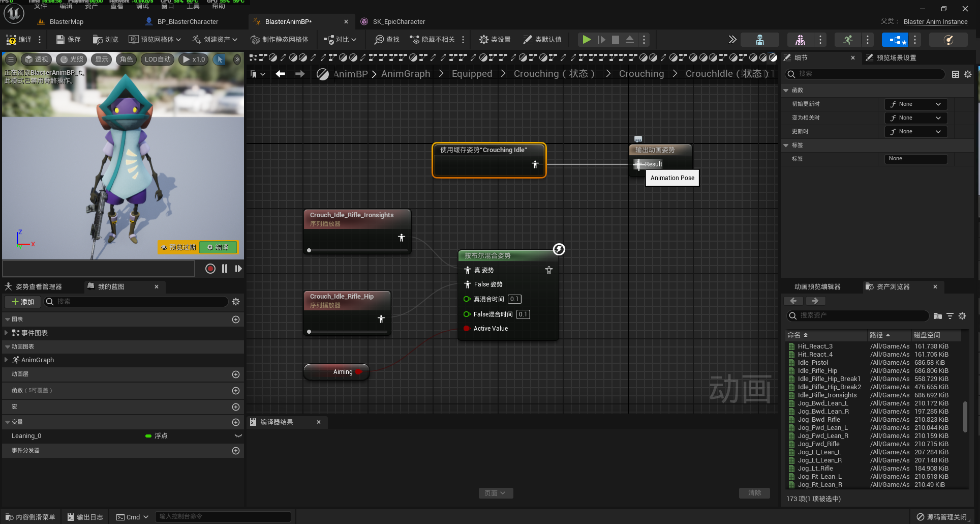Click the Find toolbar button

(x=387, y=39)
